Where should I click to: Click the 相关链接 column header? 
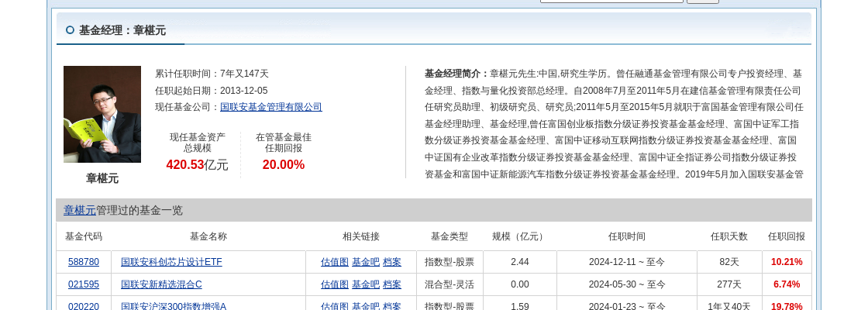[361, 236]
